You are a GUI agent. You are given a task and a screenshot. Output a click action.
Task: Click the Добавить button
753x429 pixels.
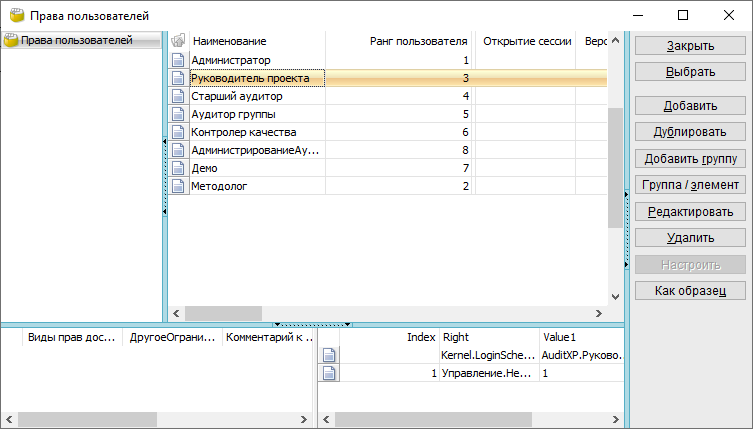coord(690,106)
